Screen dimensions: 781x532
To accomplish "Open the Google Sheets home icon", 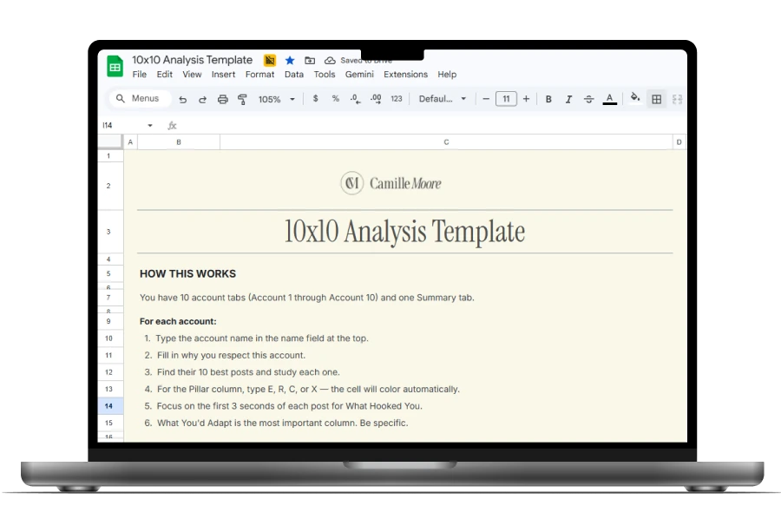I will pos(115,66).
